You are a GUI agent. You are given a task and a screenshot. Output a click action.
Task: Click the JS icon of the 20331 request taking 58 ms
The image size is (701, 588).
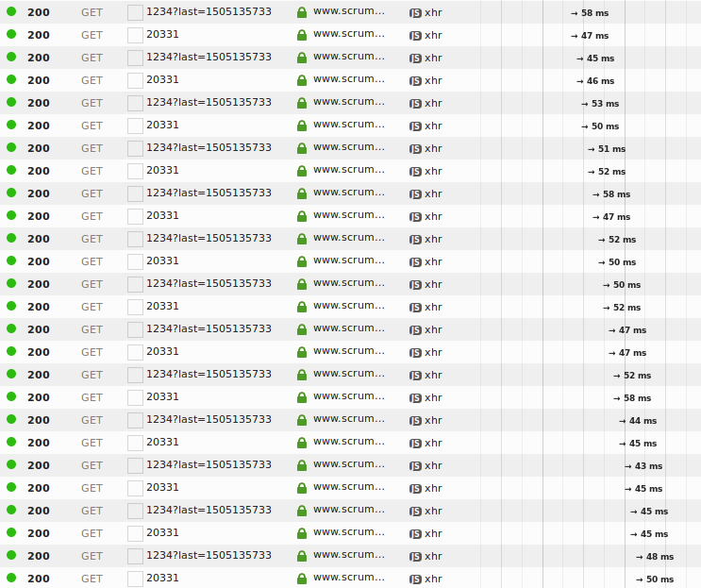point(415,398)
